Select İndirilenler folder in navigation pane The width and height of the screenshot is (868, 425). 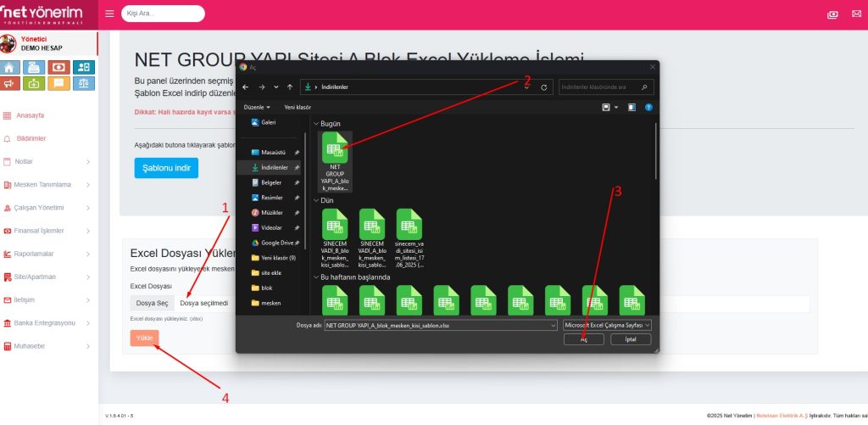point(274,167)
